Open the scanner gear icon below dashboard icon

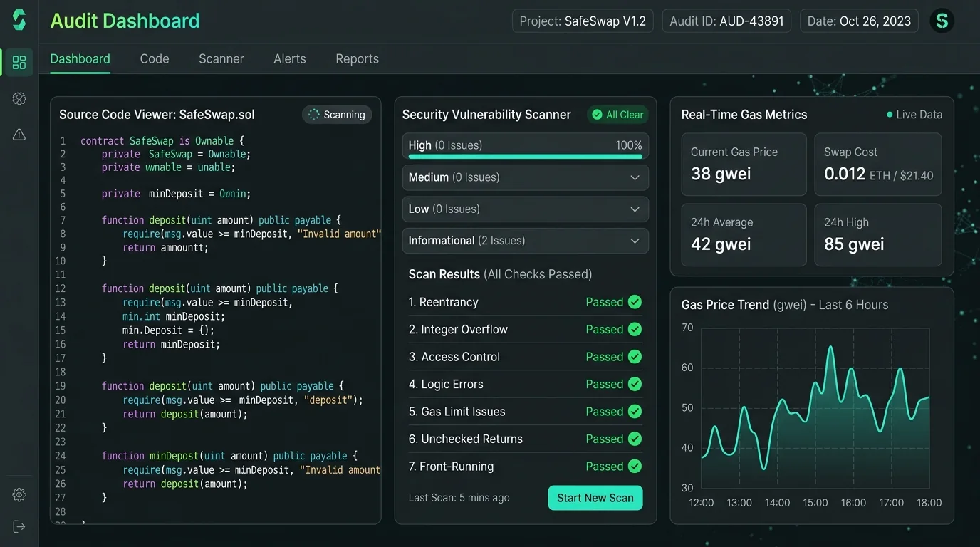[x=19, y=98]
